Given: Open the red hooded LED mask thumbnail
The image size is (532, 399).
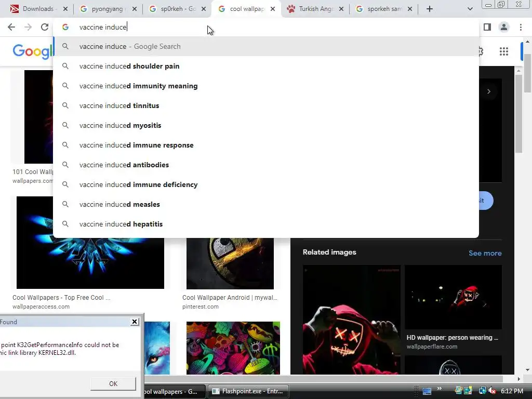Looking at the screenshot, I should [x=352, y=320].
